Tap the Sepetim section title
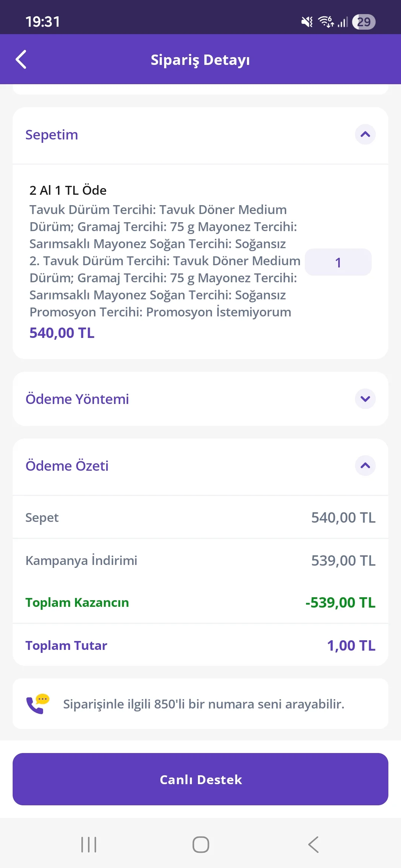This screenshot has height=868, width=401. (52, 135)
